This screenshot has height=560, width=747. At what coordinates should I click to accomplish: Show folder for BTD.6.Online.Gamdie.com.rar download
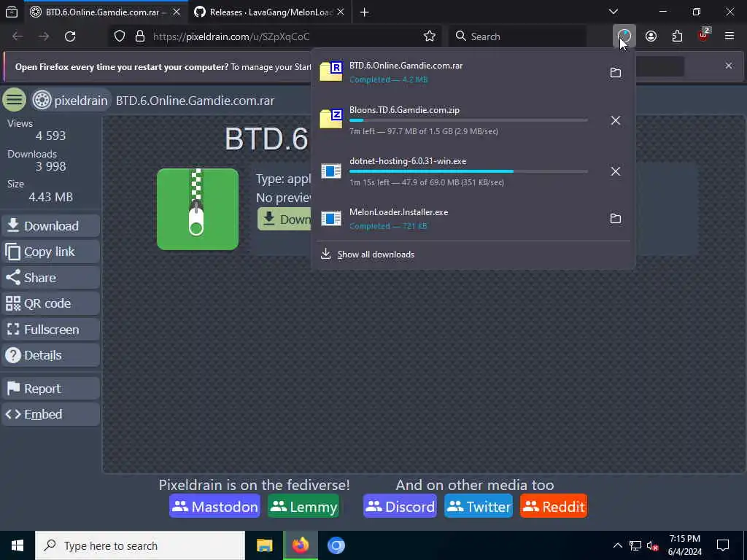point(616,72)
